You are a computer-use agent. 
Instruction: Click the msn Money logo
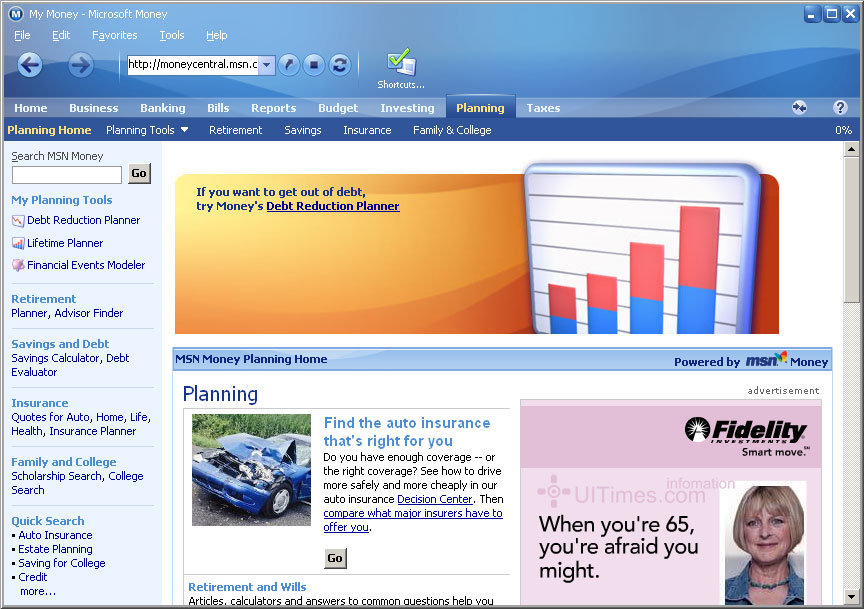coord(787,360)
